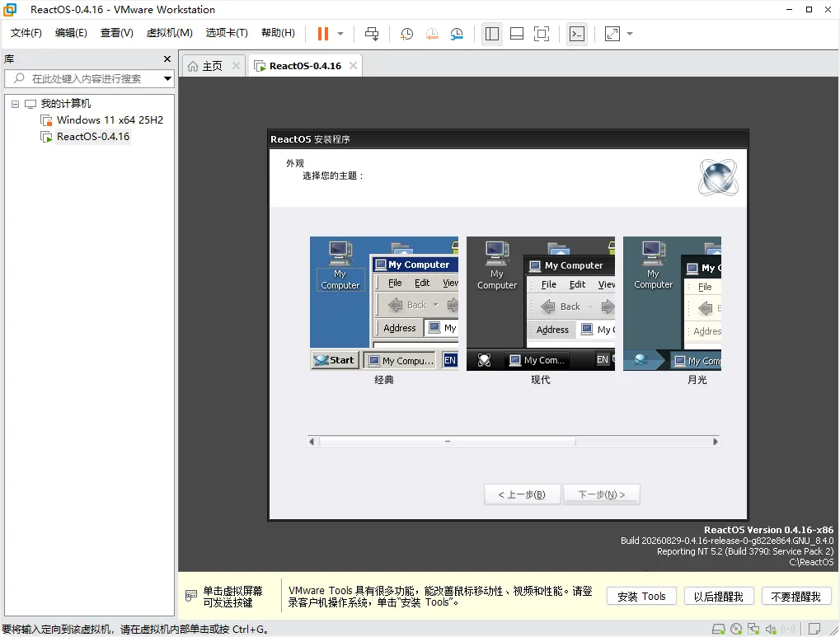Click the theme list left scroll arrow
840x637 pixels.
[312, 442]
